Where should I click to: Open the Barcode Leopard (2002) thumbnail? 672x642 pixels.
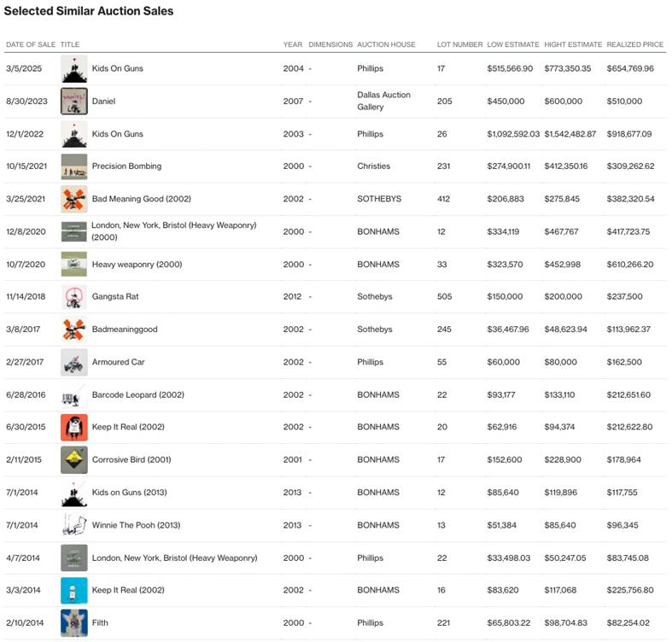74,395
